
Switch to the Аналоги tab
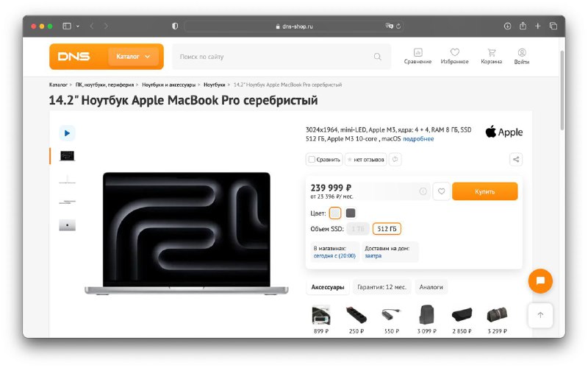tap(431, 287)
